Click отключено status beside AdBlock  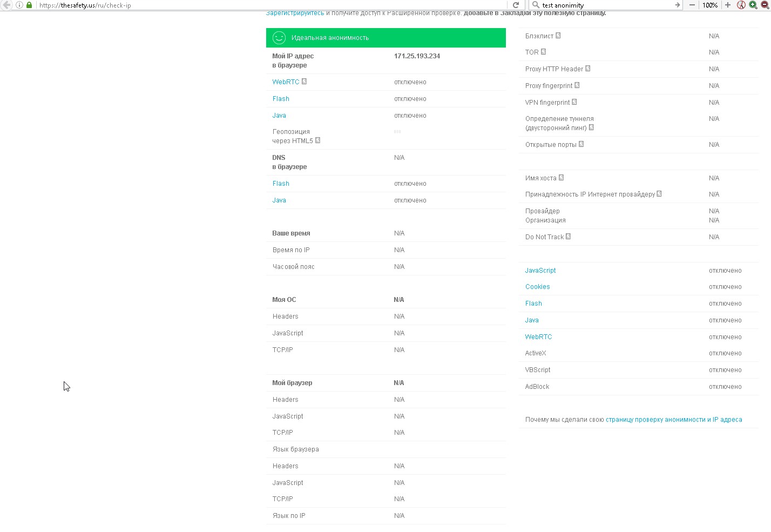(x=725, y=387)
